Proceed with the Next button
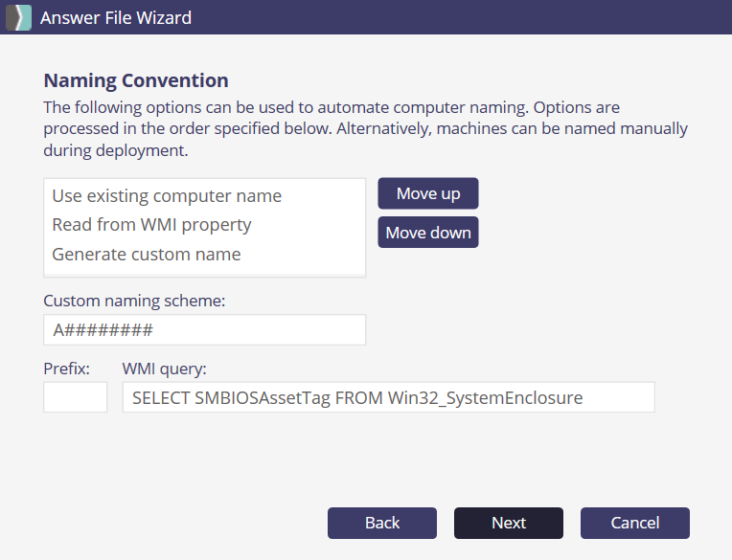 [x=509, y=523]
